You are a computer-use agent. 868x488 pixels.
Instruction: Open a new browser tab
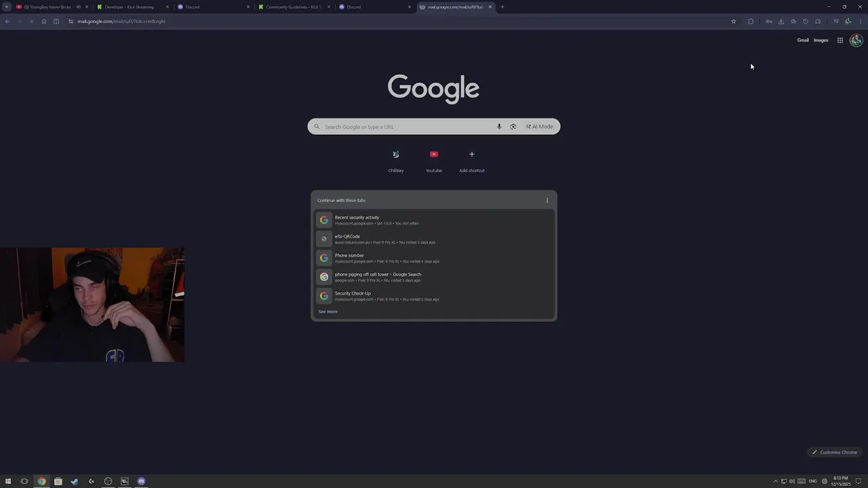(x=502, y=7)
